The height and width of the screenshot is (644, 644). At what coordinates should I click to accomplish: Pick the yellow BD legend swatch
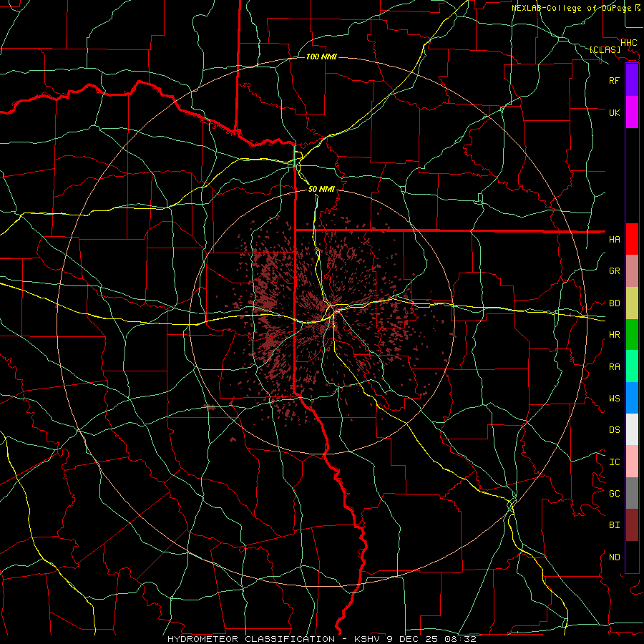[632, 303]
